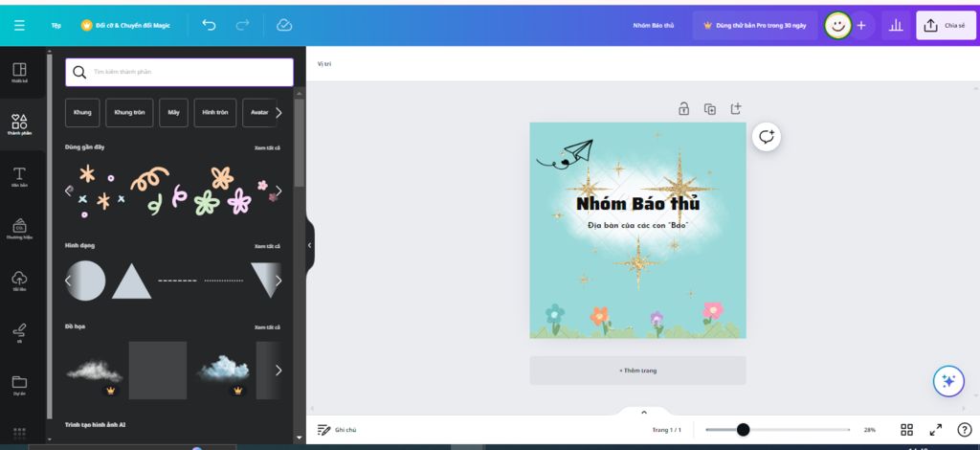Viewport: 980px width, 450px height.
Task: Go to previous recently used items
Action: point(68,191)
